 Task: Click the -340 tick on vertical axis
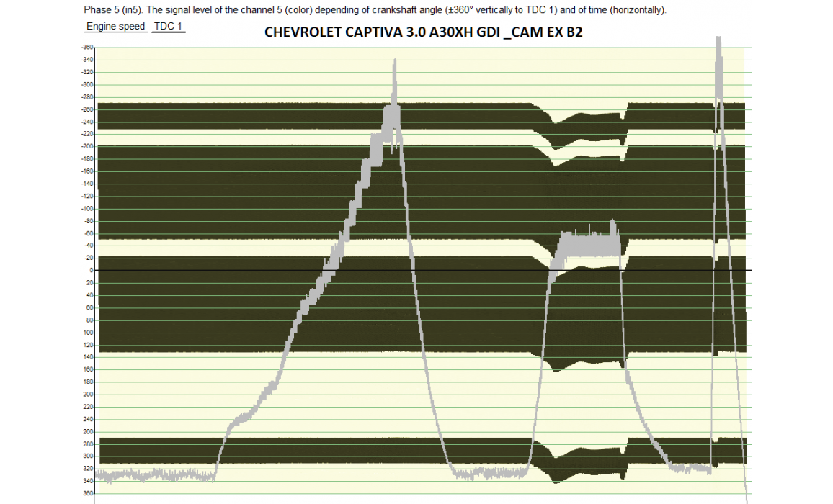coord(87,60)
